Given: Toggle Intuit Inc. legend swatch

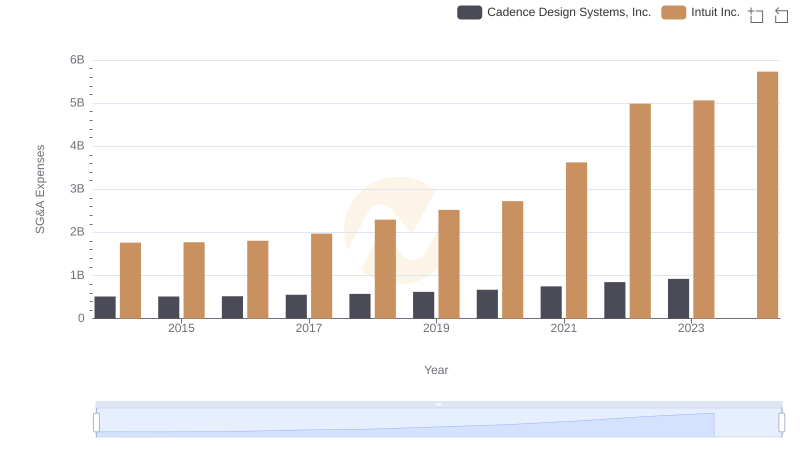Looking at the screenshot, I should point(673,12).
